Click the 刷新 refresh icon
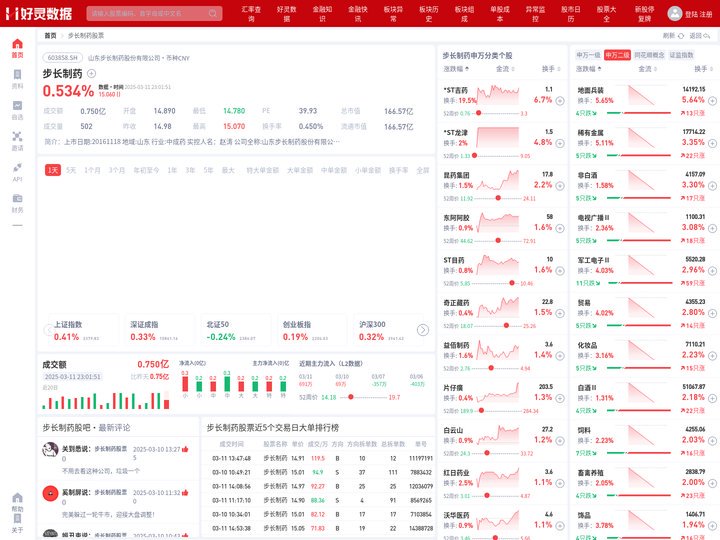 (681, 36)
